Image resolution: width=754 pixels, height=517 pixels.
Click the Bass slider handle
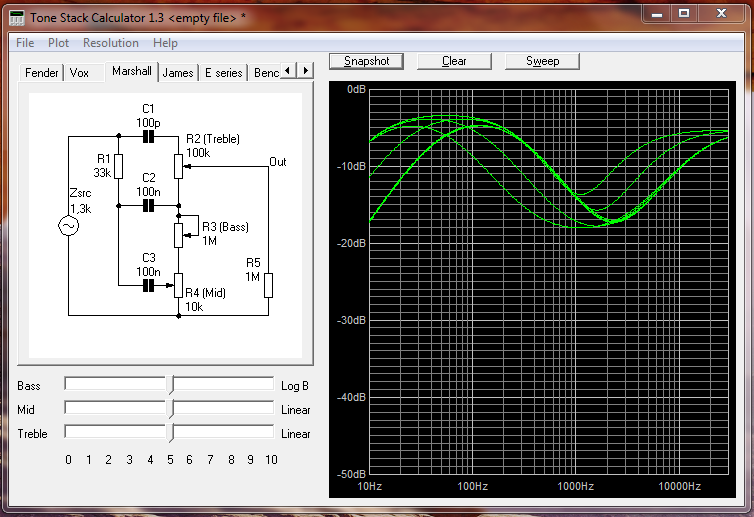click(171, 385)
